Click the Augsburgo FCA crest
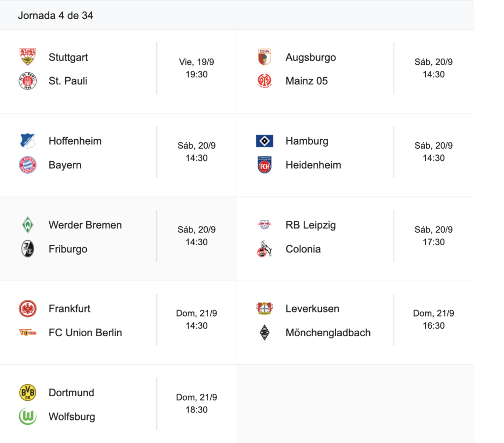504x443 pixels. [x=264, y=57]
